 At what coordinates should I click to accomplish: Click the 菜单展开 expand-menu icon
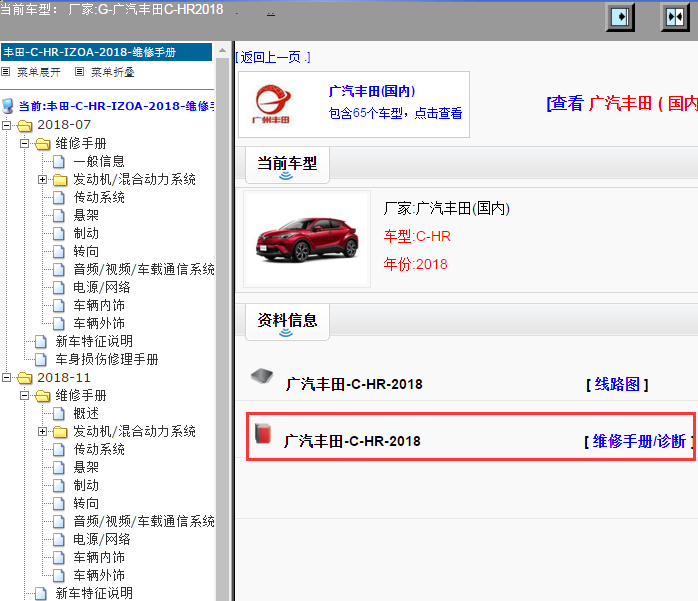tap(5, 72)
